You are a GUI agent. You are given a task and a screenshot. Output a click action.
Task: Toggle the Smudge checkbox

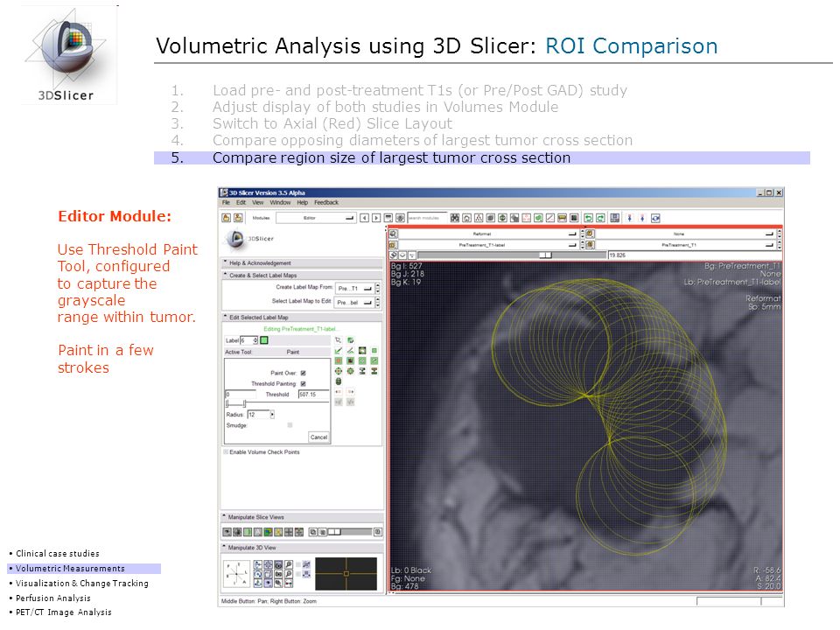click(x=290, y=425)
